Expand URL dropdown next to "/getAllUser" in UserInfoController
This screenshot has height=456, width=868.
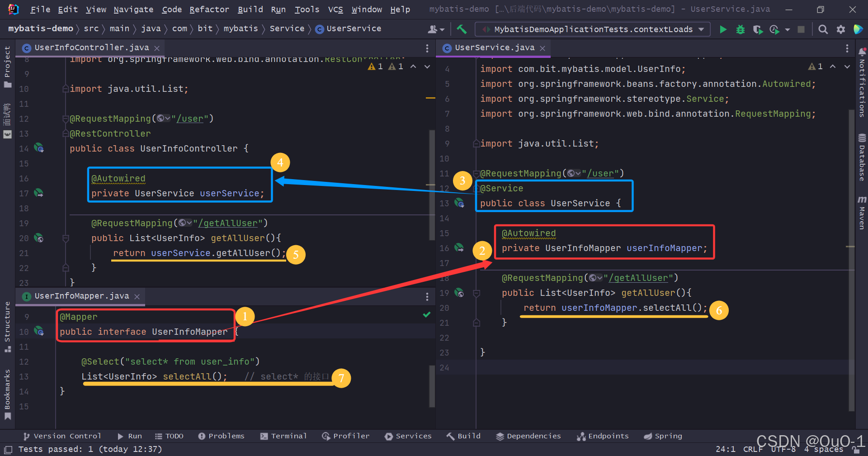click(185, 223)
